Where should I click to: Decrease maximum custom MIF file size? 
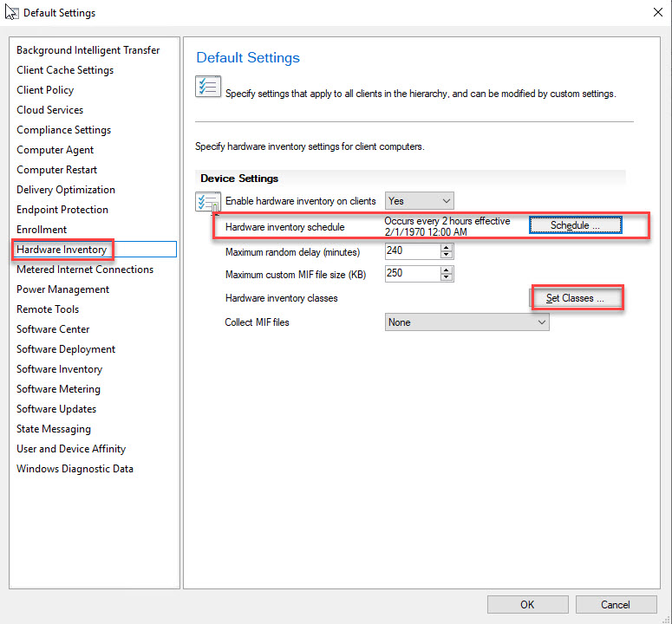coord(447,278)
